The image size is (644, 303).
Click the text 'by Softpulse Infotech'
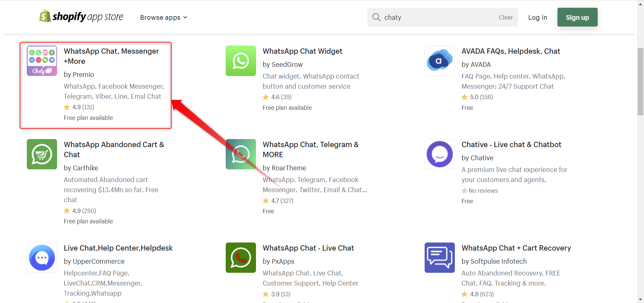pyautogui.click(x=494, y=261)
